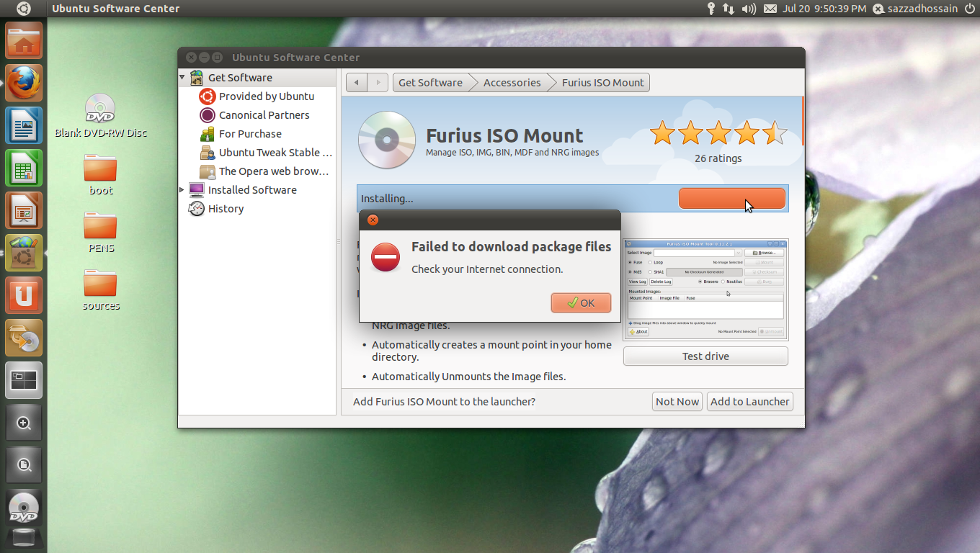
Task: Open the Canonical Partners source
Action: click(x=264, y=115)
